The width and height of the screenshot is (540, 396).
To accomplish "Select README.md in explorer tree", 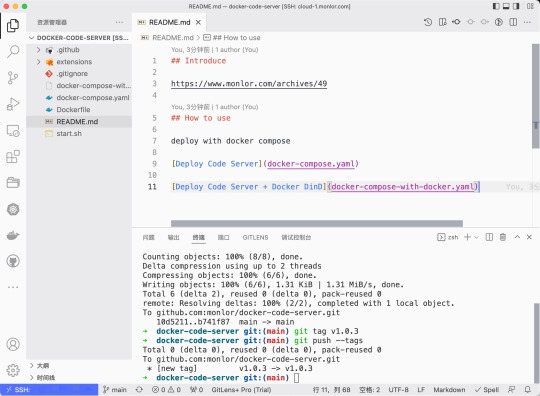I will click(x=79, y=122).
